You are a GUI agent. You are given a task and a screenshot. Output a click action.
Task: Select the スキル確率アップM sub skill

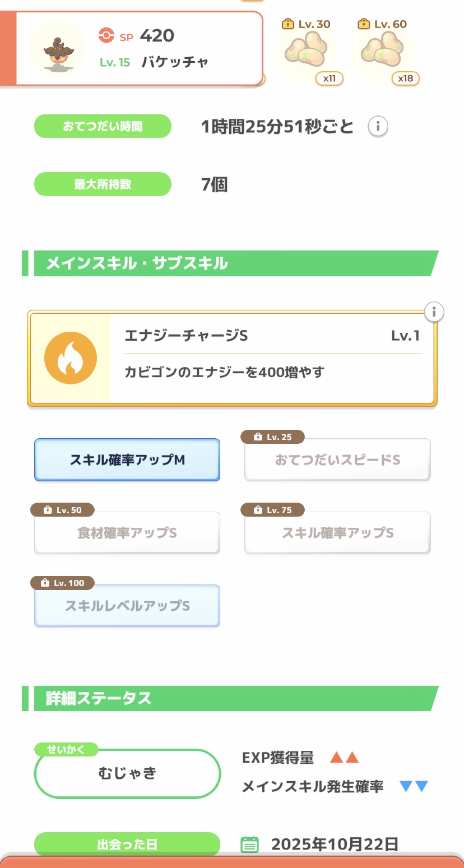[x=127, y=460]
